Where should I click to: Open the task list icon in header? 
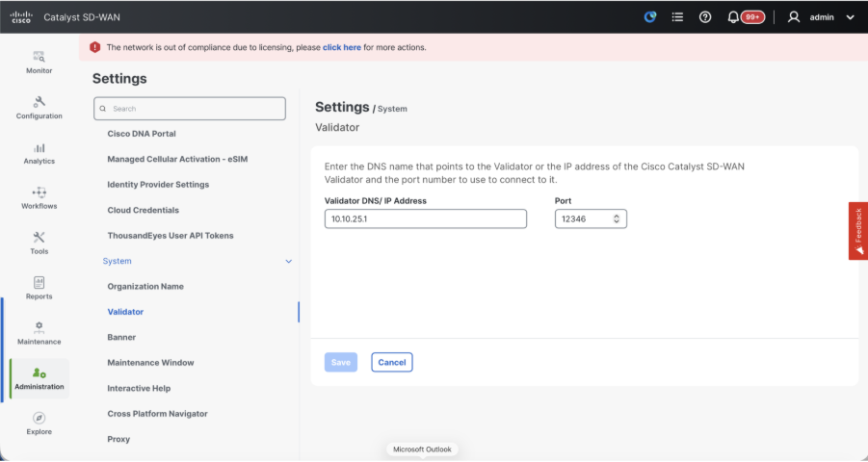pos(677,17)
